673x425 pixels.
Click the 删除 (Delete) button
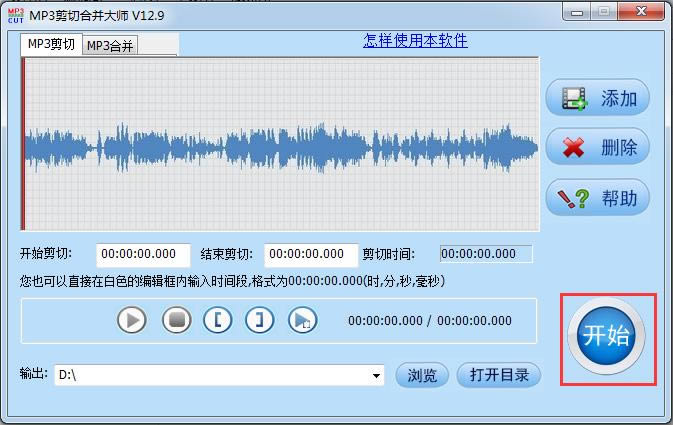point(597,147)
